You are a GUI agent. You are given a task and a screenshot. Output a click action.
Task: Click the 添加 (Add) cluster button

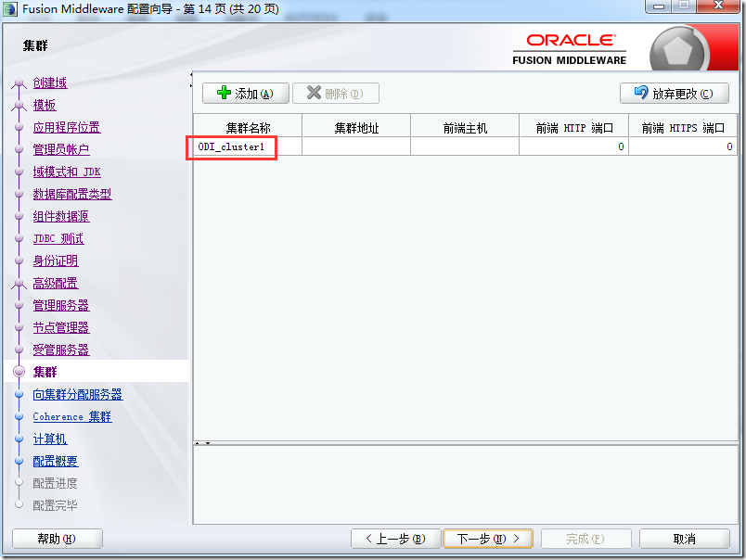[246, 93]
